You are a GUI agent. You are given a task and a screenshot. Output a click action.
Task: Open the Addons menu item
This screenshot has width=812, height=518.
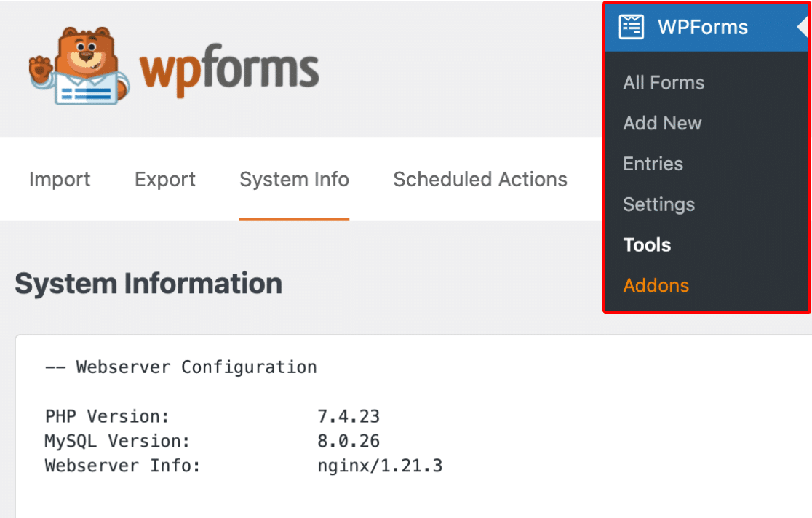point(656,285)
